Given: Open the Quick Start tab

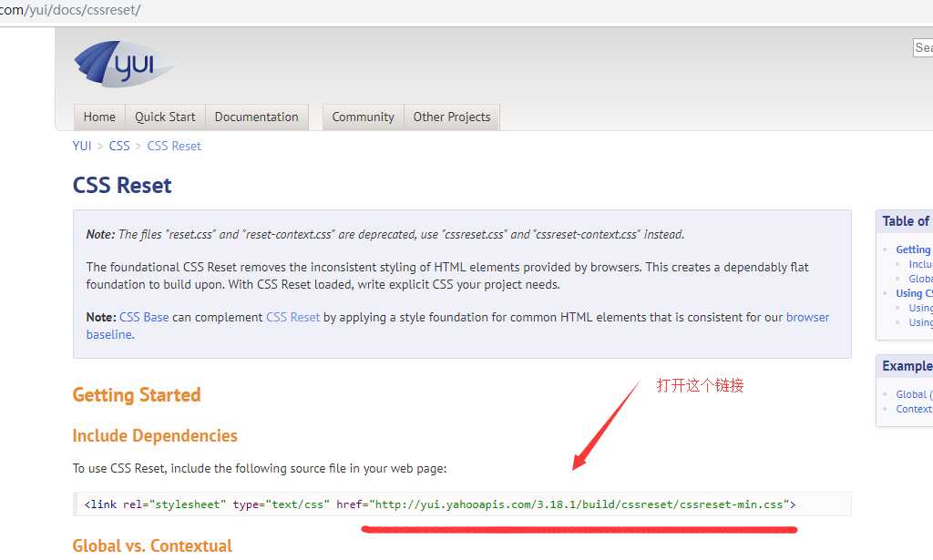Looking at the screenshot, I should pos(165,117).
